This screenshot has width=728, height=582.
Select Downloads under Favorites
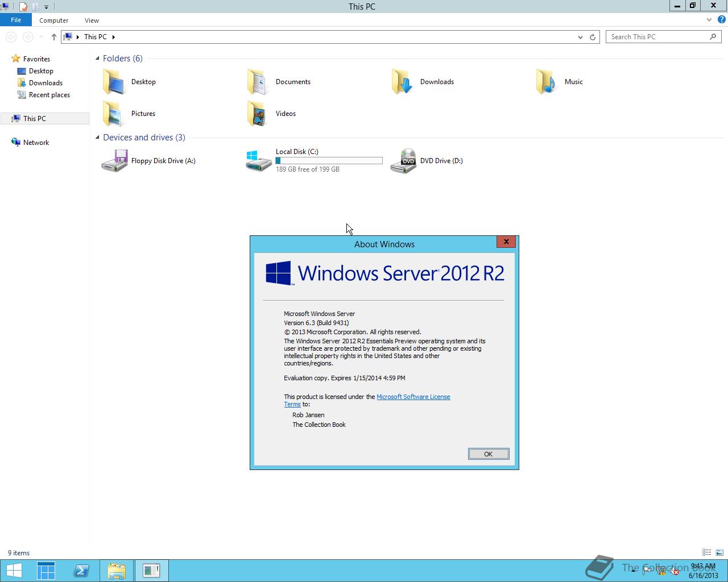pos(45,83)
